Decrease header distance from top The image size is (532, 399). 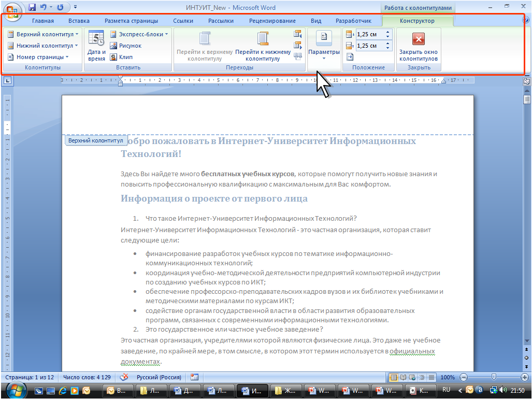388,36
